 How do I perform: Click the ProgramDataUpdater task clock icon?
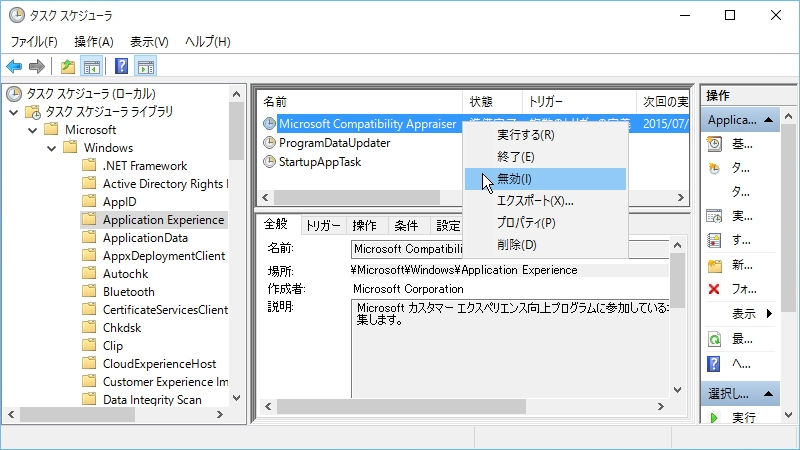point(269,143)
